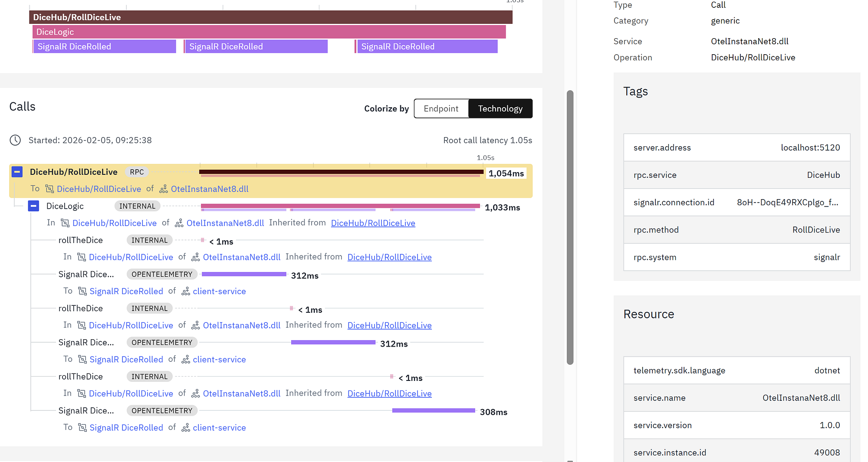Open DiceHub/RollDiceLive endpoint link in root call
The width and height of the screenshot is (868, 462).
click(x=99, y=189)
